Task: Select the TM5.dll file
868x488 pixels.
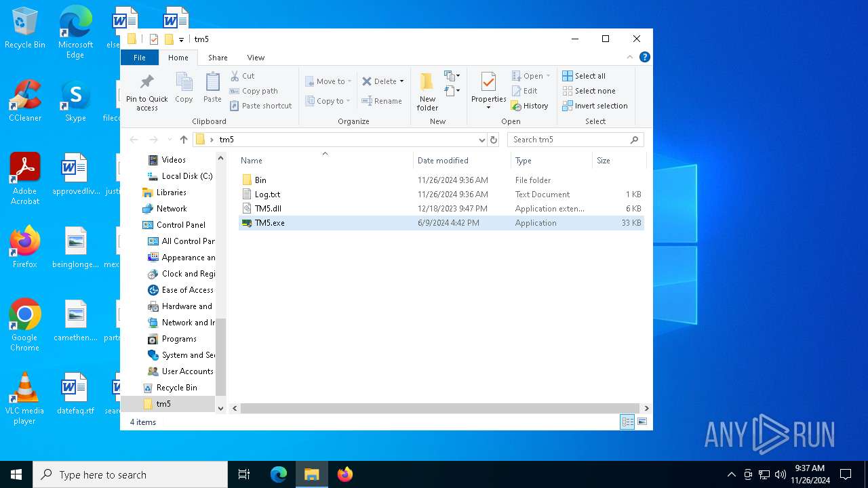Action: click(441, 209)
